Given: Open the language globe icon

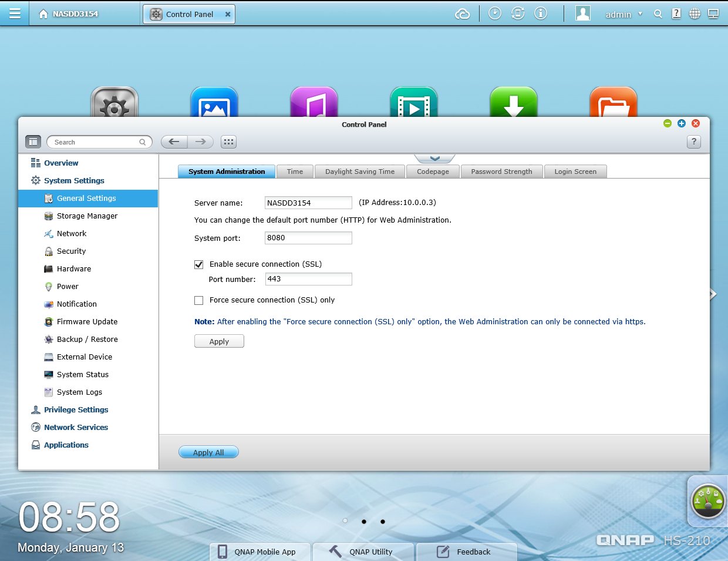Looking at the screenshot, I should (695, 14).
